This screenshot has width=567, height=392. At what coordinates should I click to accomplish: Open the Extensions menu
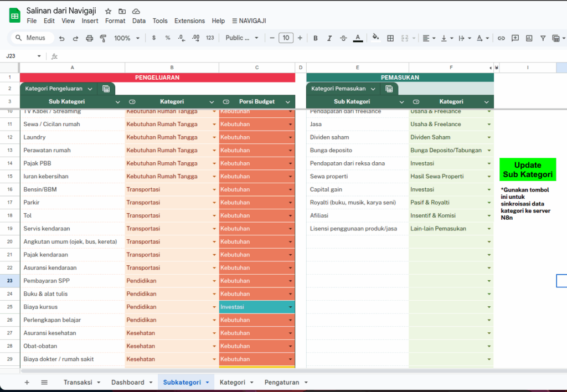tap(189, 21)
